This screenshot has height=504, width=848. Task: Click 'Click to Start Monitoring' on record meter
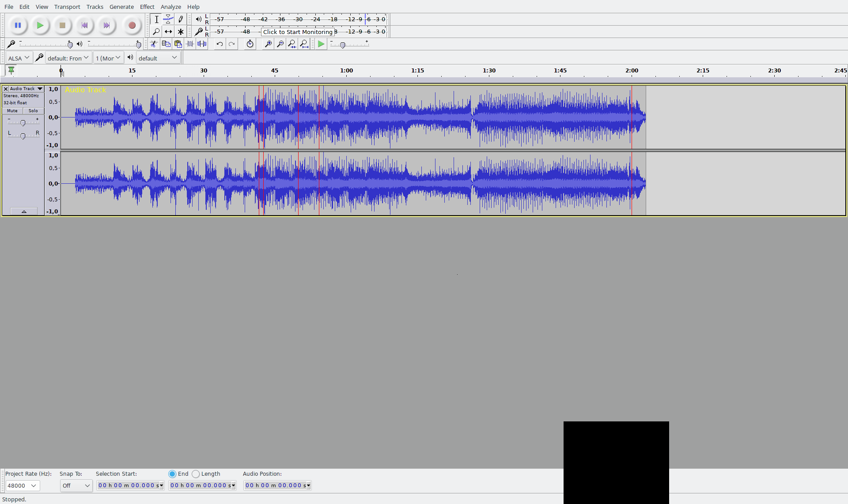pos(298,32)
